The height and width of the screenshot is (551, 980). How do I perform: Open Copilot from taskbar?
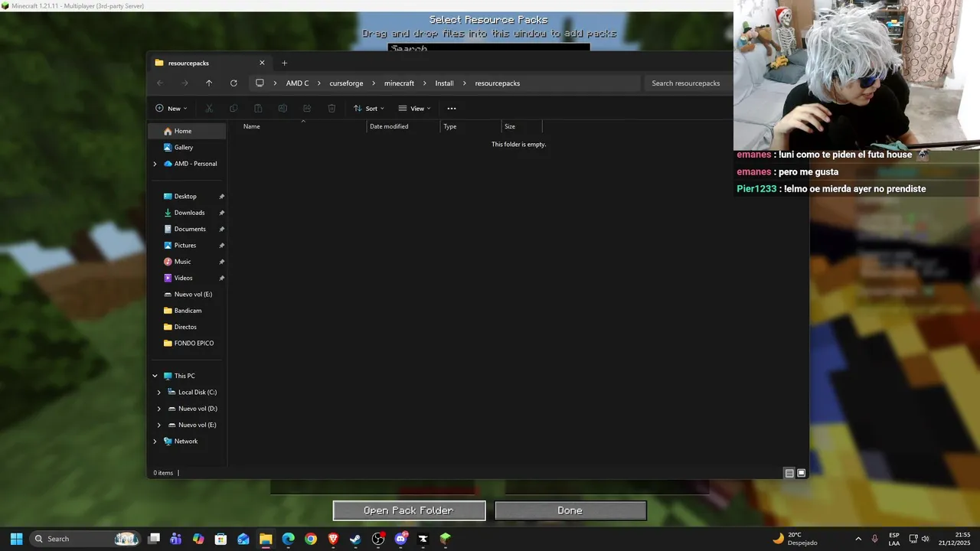[x=198, y=539]
